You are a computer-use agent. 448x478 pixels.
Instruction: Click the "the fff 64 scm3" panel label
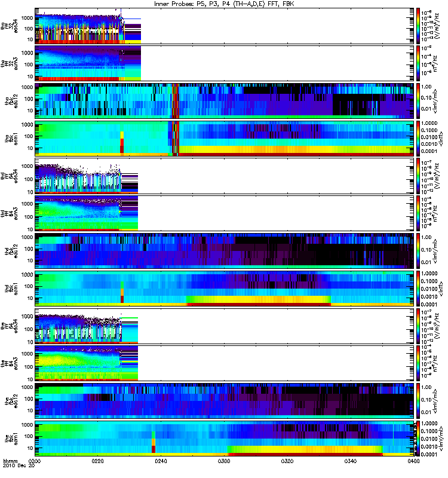[10, 364]
